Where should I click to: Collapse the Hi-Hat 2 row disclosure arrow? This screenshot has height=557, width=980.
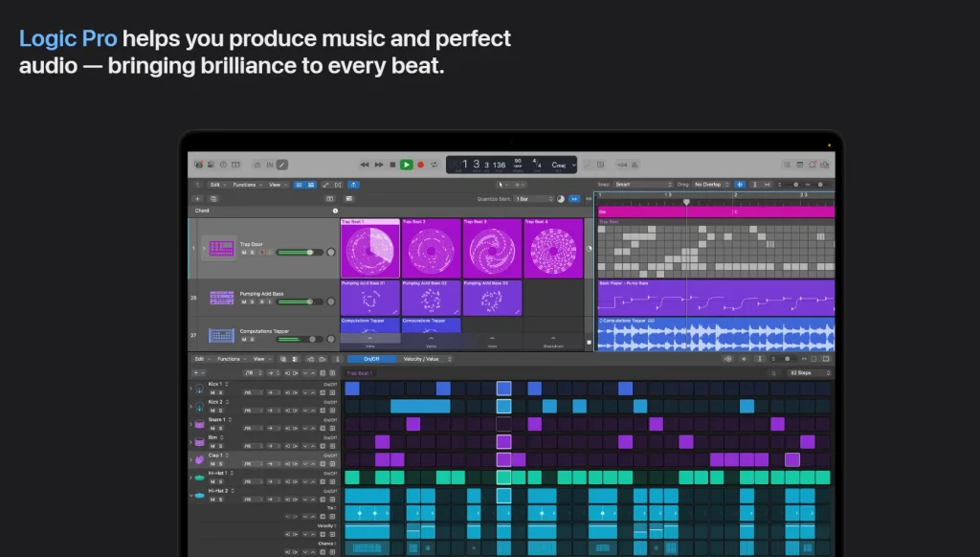click(191, 495)
